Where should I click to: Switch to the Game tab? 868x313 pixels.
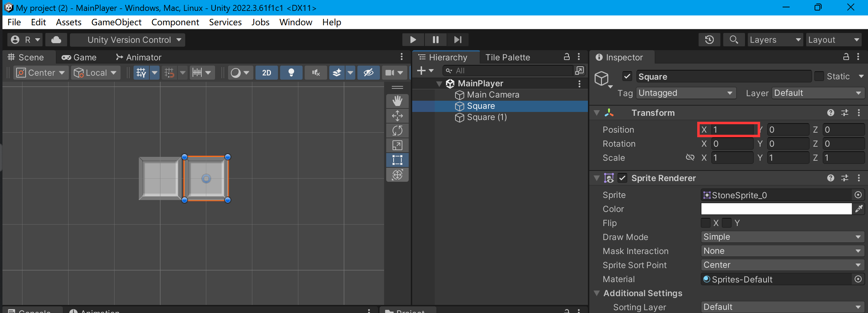coord(79,57)
